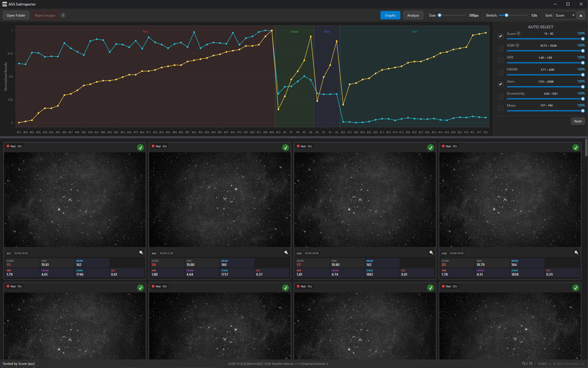Uncheck the Stars auto select checkbox
Viewport: 588px width, 368px height.
click(500, 84)
